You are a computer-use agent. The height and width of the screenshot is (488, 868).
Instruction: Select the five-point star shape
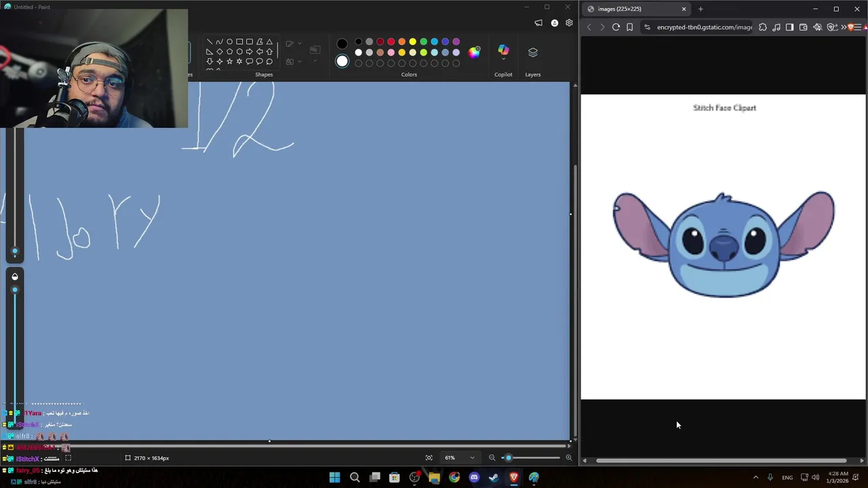[x=229, y=62]
